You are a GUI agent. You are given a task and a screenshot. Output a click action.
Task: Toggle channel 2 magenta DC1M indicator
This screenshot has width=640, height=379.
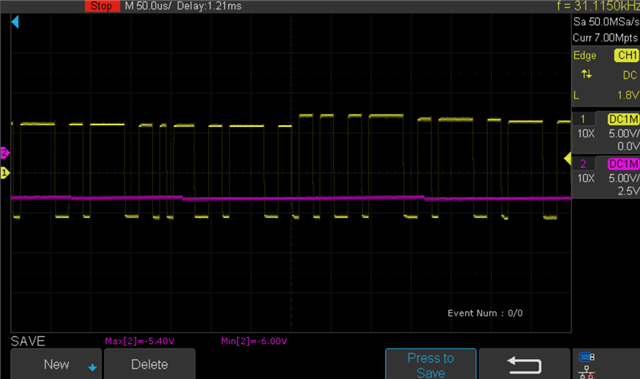[x=623, y=164]
